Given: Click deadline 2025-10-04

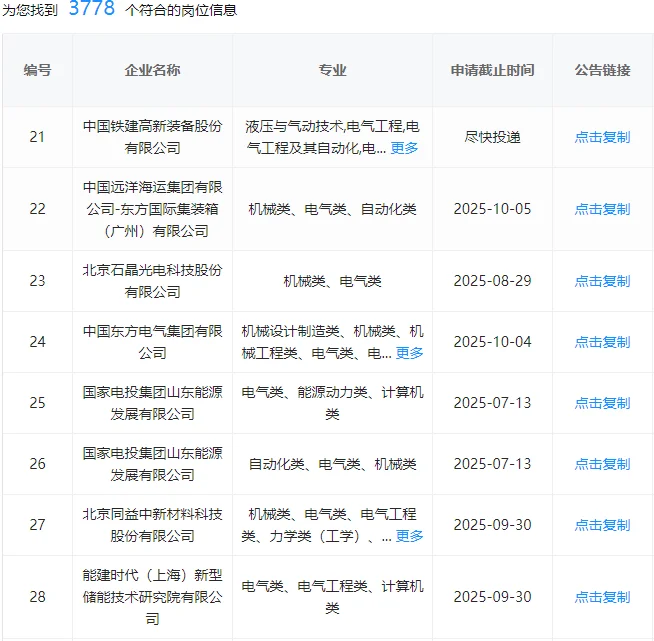Looking at the screenshot, I should [x=493, y=342].
